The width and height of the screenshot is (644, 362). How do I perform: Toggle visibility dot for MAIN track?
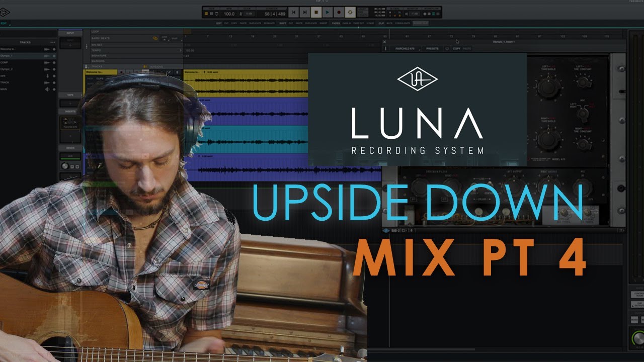(54, 89)
